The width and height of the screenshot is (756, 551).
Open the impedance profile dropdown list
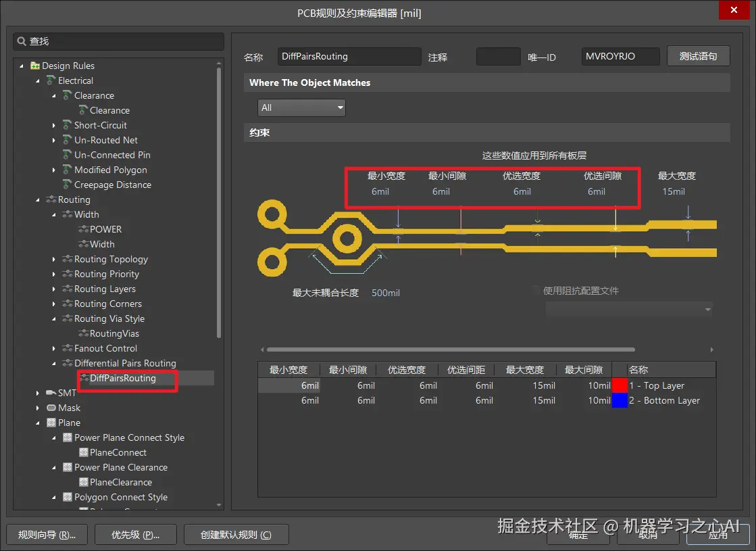tap(629, 309)
